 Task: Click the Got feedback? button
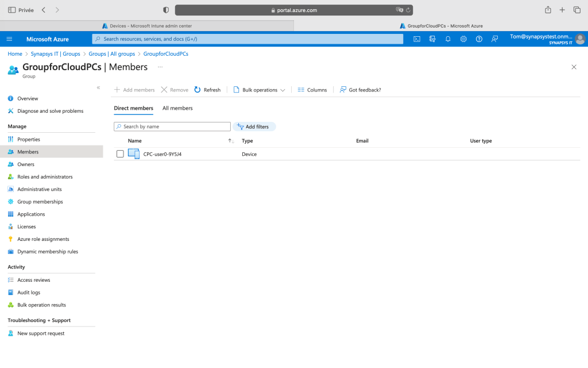[360, 90]
